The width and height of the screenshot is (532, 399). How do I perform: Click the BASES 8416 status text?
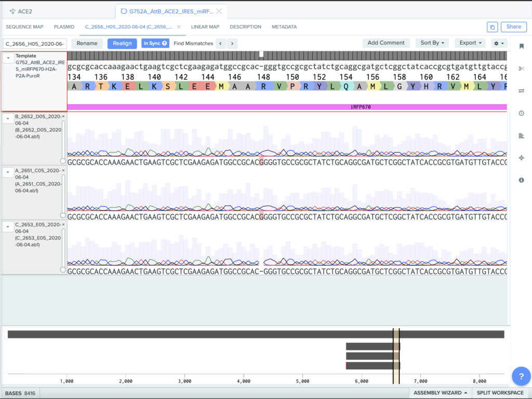tap(20, 393)
